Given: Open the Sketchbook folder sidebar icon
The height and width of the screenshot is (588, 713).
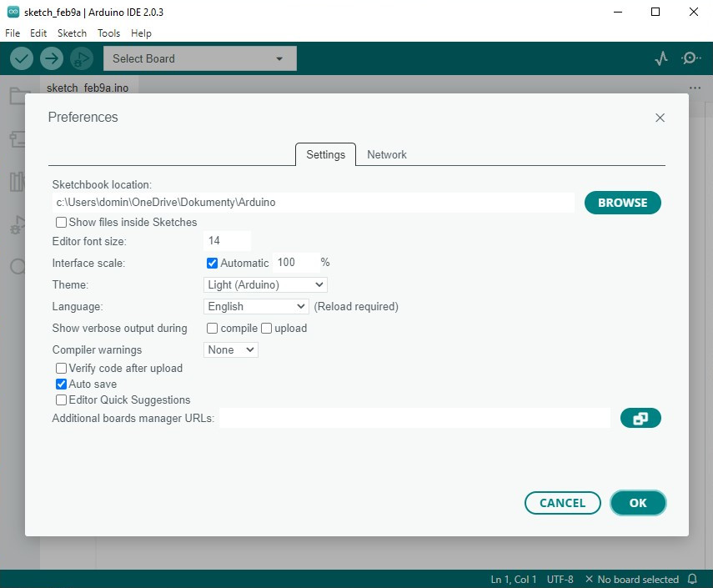Looking at the screenshot, I should point(19,96).
